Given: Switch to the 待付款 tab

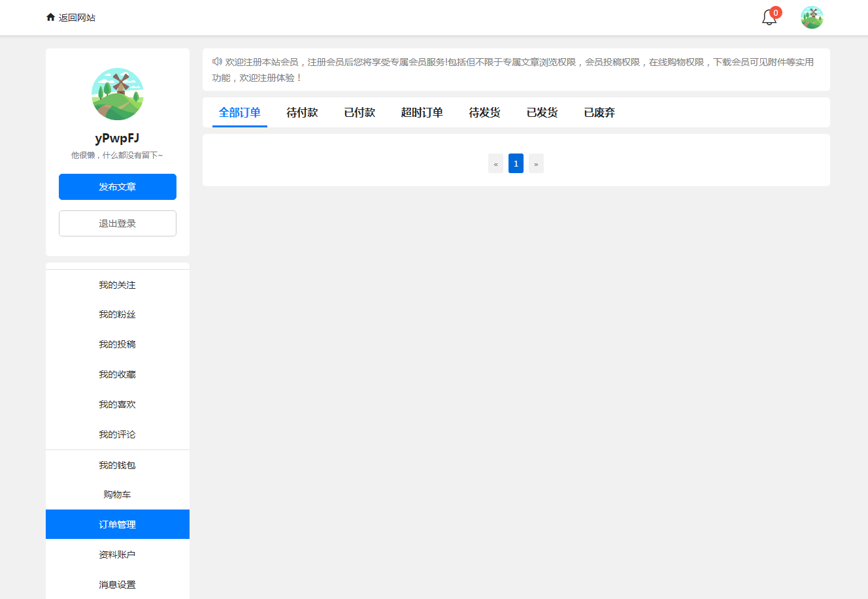Looking at the screenshot, I should 302,112.
